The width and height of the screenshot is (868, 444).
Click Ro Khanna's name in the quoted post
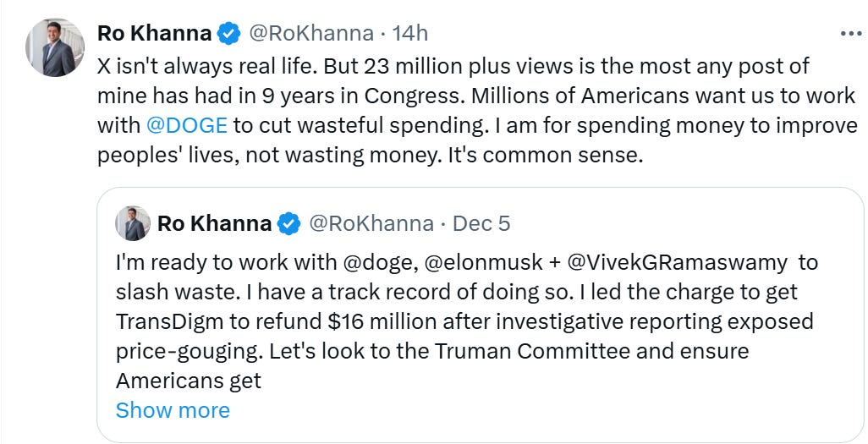[215, 223]
